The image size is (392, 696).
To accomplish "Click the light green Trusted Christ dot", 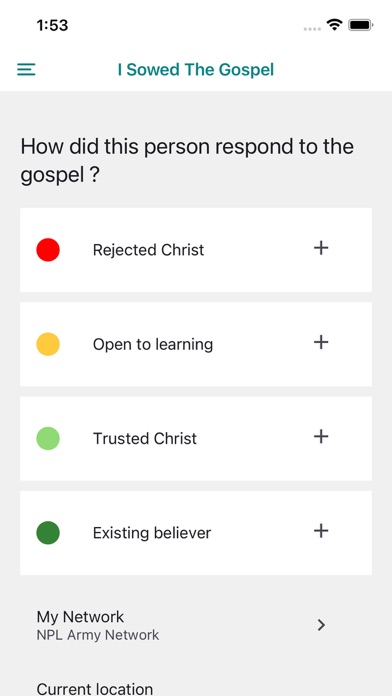I will tap(48, 439).
